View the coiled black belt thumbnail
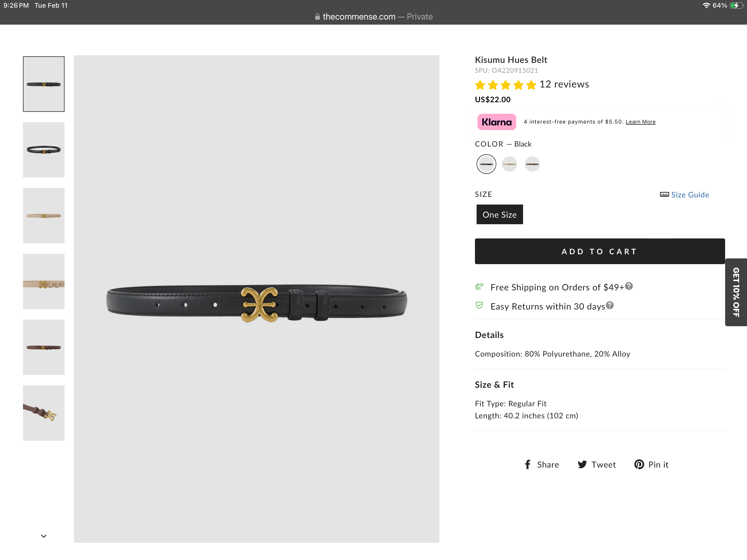This screenshot has height=560, width=747. coord(43,150)
